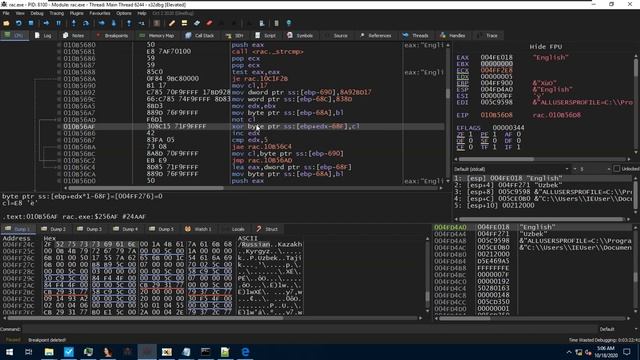The height and width of the screenshot is (360, 640).
Task: Open Windows Start menu
Action: click(x=9, y=352)
